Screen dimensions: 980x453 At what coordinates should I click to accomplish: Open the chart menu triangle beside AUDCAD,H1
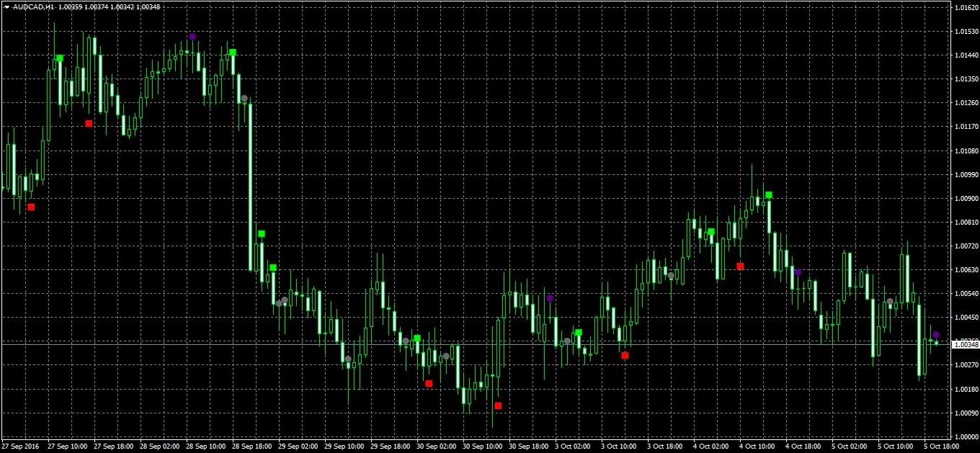pyautogui.click(x=6, y=6)
